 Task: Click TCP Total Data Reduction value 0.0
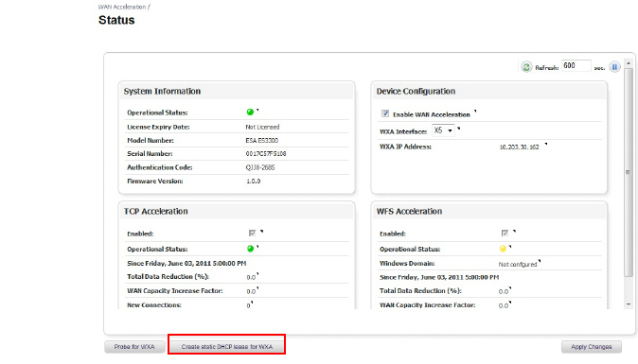pos(251,277)
